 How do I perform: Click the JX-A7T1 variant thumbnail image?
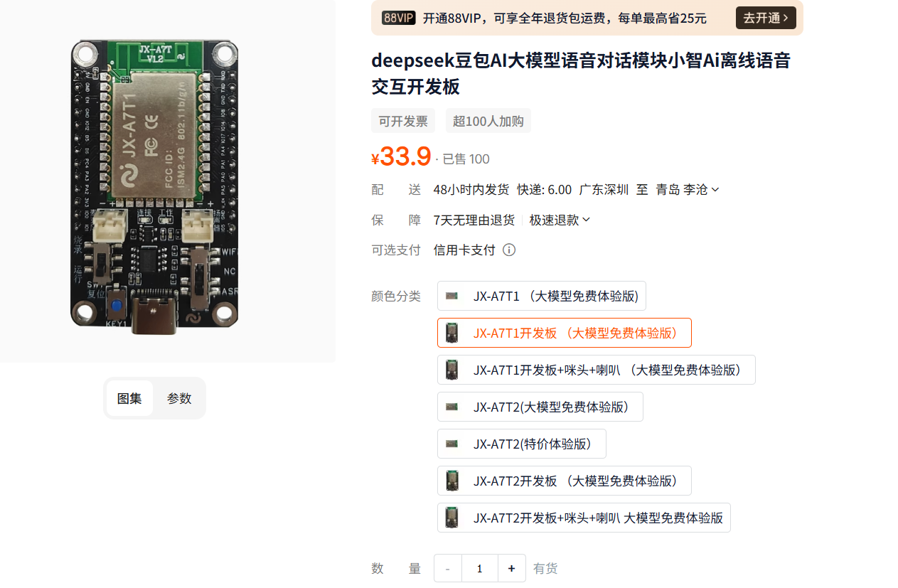451,295
